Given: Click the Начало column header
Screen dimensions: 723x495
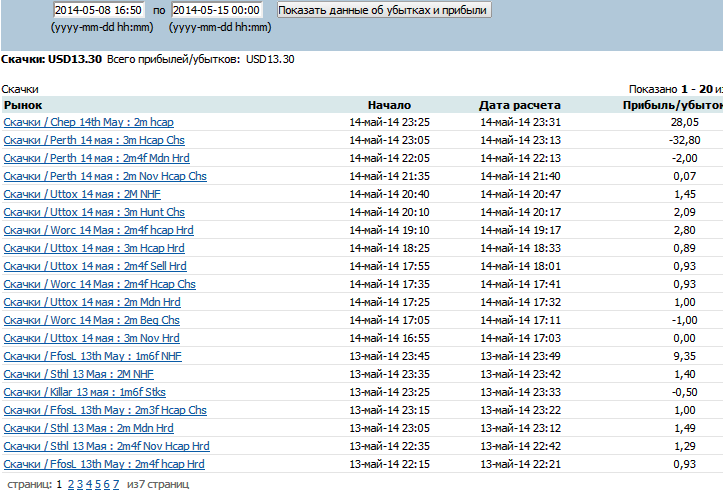Looking at the screenshot, I should pyautogui.click(x=389, y=105).
